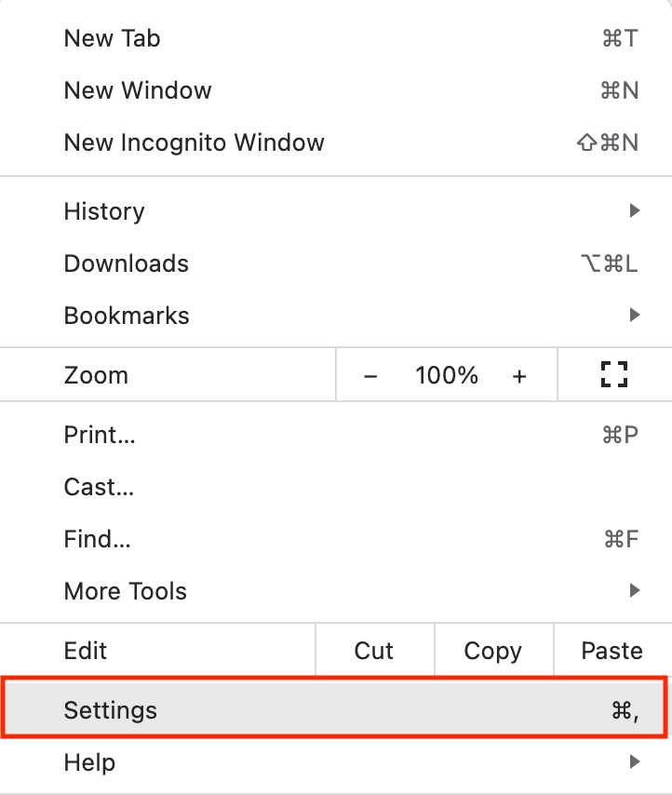Open a New Tab
This screenshot has height=795, width=672.
point(112,38)
